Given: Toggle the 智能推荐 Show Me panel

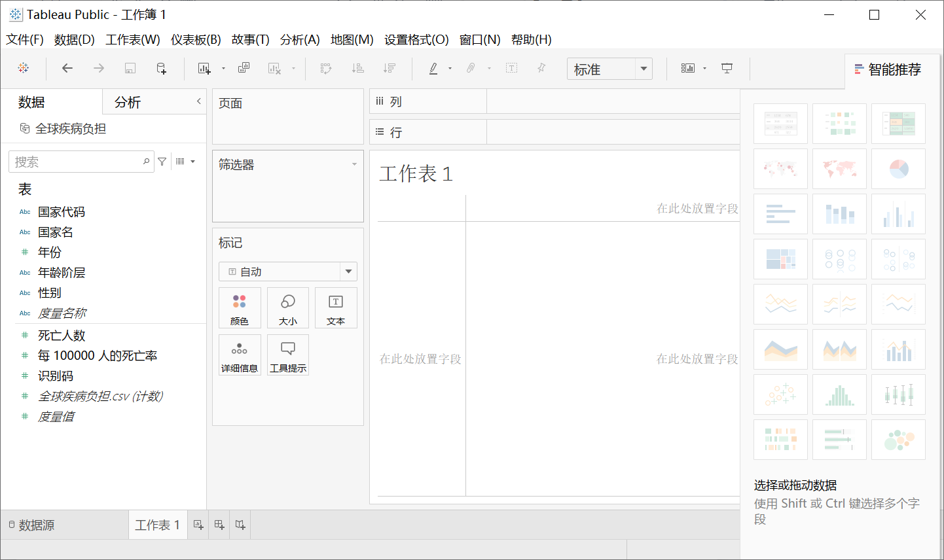Looking at the screenshot, I should click(x=888, y=69).
